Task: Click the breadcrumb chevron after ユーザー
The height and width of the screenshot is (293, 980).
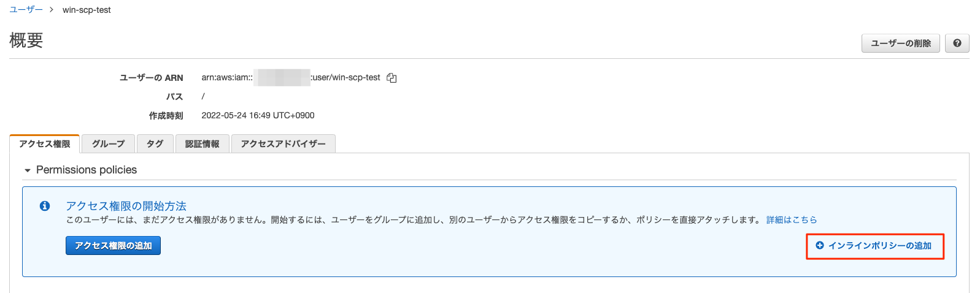Action: point(52,10)
